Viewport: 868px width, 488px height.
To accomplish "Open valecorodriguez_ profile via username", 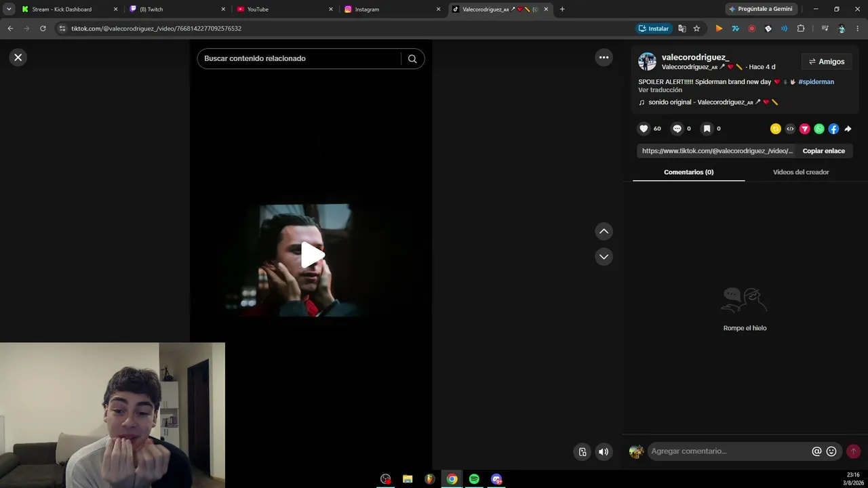I will [695, 58].
